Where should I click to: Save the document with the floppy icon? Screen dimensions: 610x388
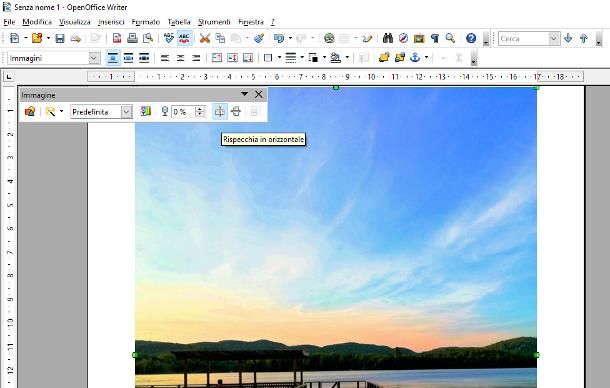coord(60,38)
